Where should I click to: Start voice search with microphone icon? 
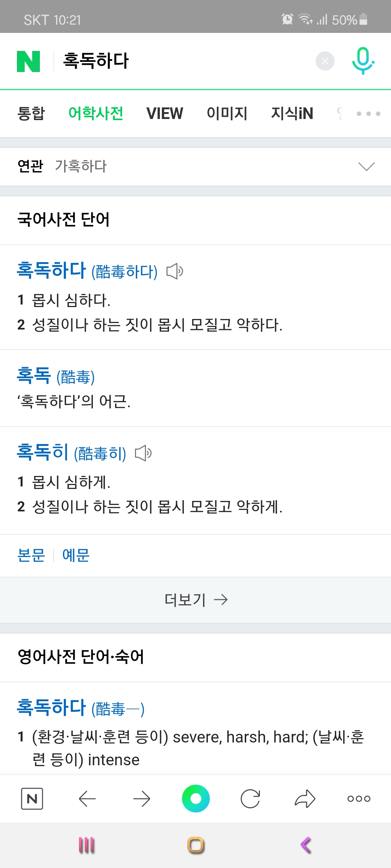(x=363, y=60)
